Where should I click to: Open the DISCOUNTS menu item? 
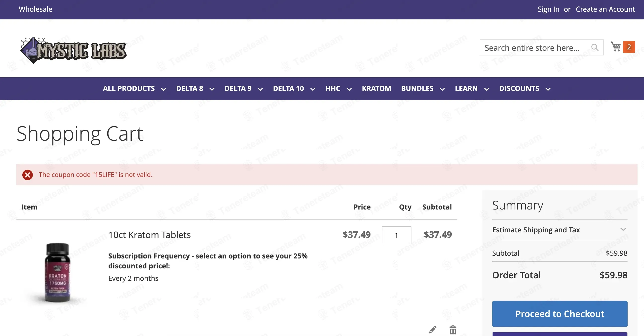click(x=519, y=88)
